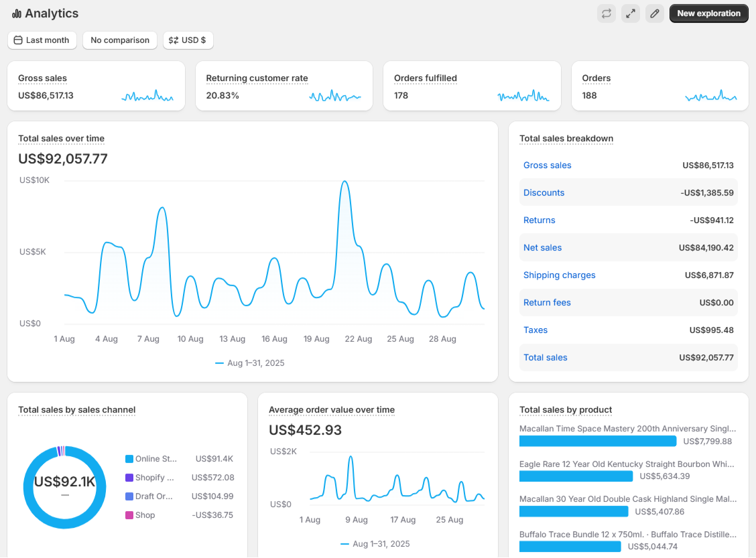Open the Net sales link

[542, 248]
